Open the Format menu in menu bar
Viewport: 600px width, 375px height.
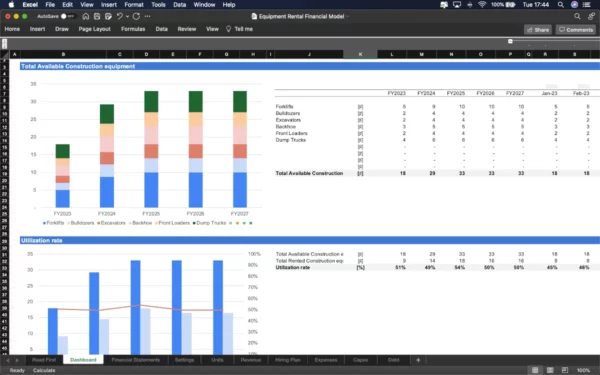pos(134,5)
